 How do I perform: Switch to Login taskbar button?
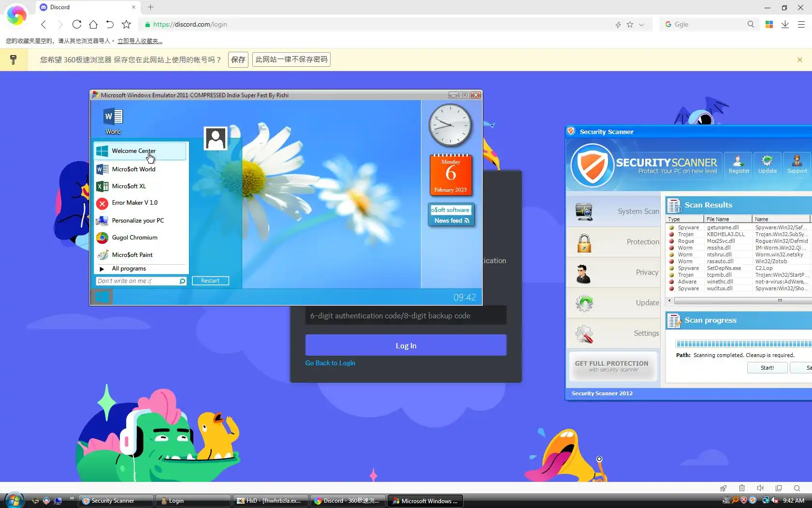pyautogui.click(x=193, y=501)
